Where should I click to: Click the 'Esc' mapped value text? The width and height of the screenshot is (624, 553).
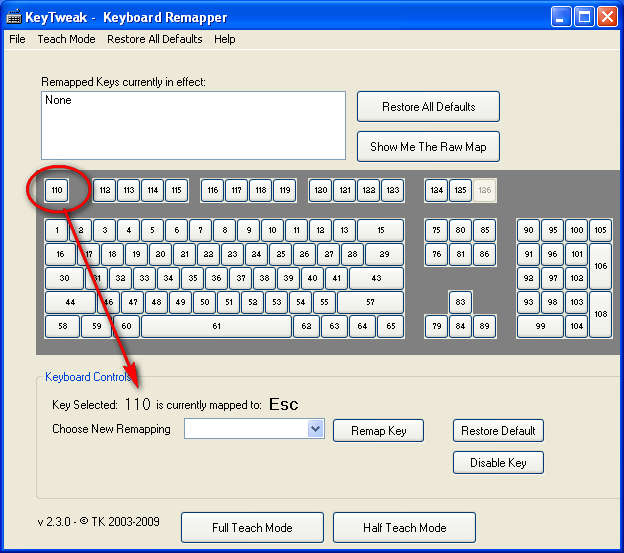point(283,405)
